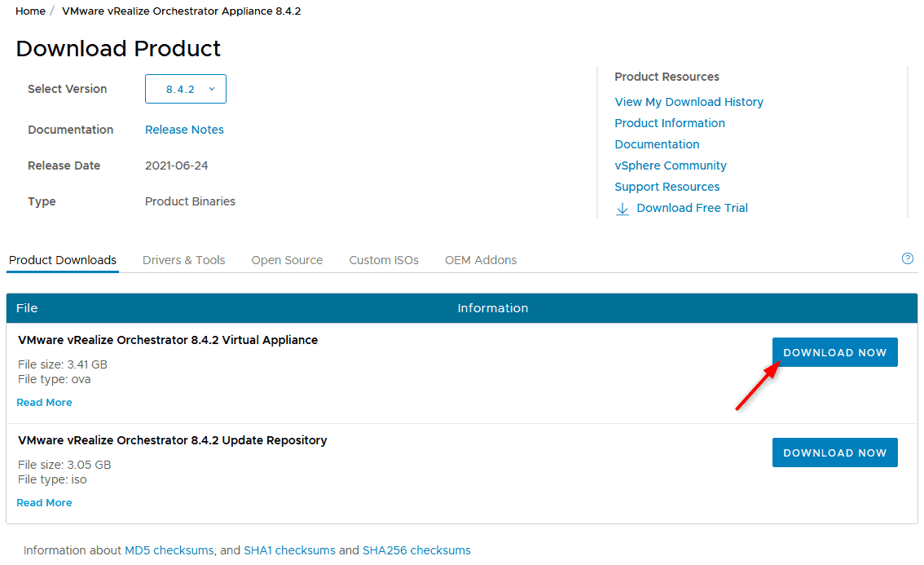The image size is (924, 565).
Task: Click the File type: iso text
Action: (x=52, y=479)
